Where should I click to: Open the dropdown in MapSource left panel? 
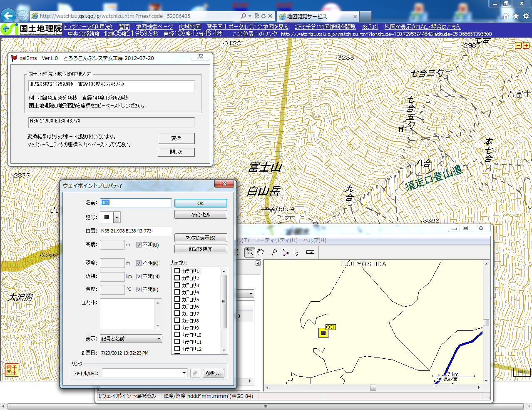click(x=251, y=294)
